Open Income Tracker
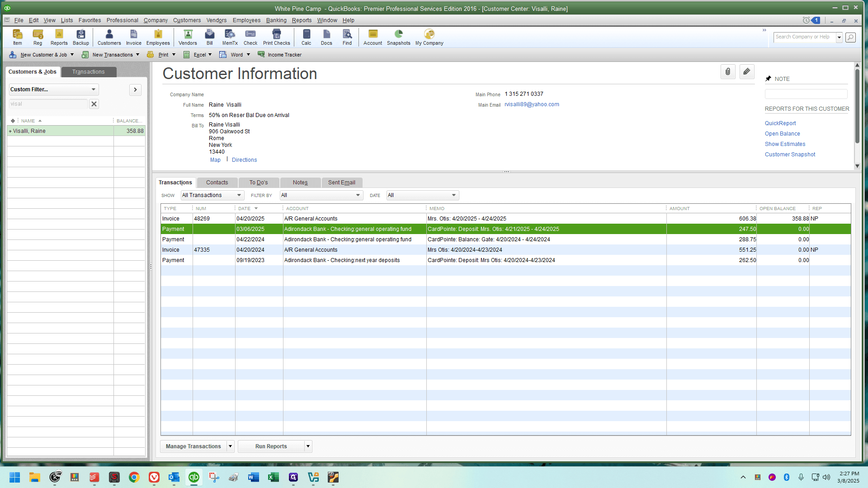 coord(280,55)
